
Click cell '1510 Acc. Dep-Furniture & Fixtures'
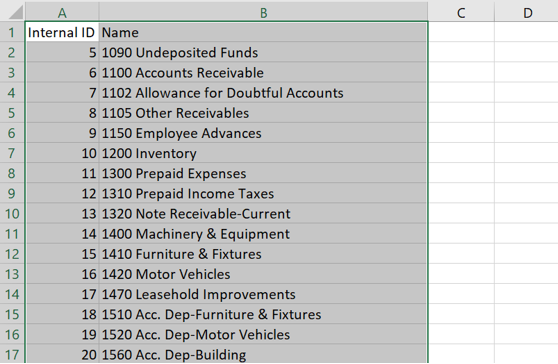pos(263,314)
